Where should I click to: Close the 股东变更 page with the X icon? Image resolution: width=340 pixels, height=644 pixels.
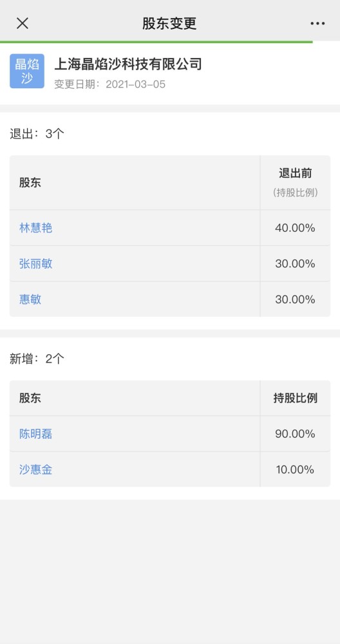(x=22, y=23)
